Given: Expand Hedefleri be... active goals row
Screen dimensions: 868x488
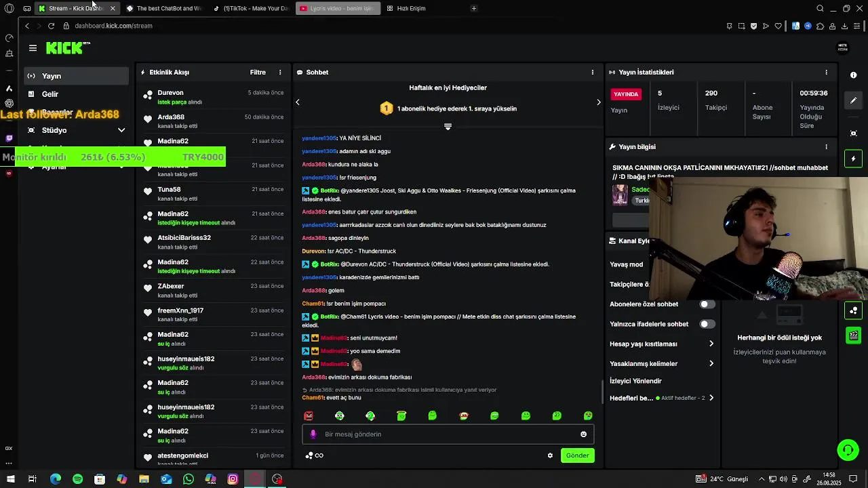Looking at the screenshot, I should tap(662, 398).
